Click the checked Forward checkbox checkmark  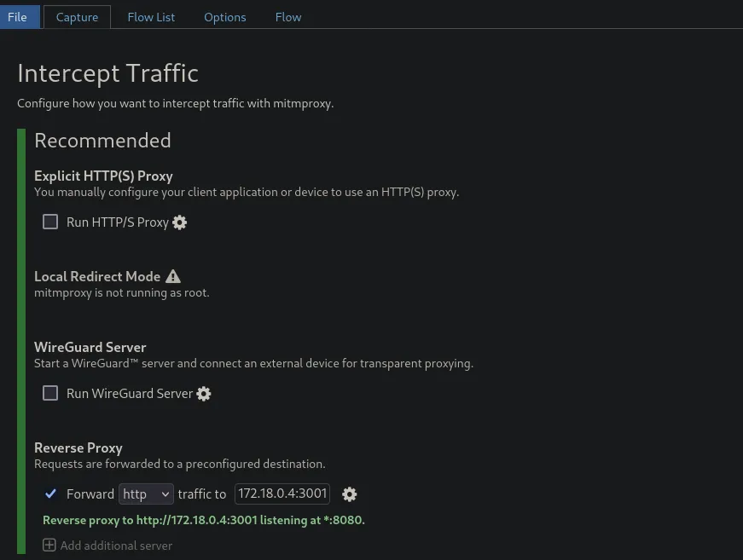50,494
